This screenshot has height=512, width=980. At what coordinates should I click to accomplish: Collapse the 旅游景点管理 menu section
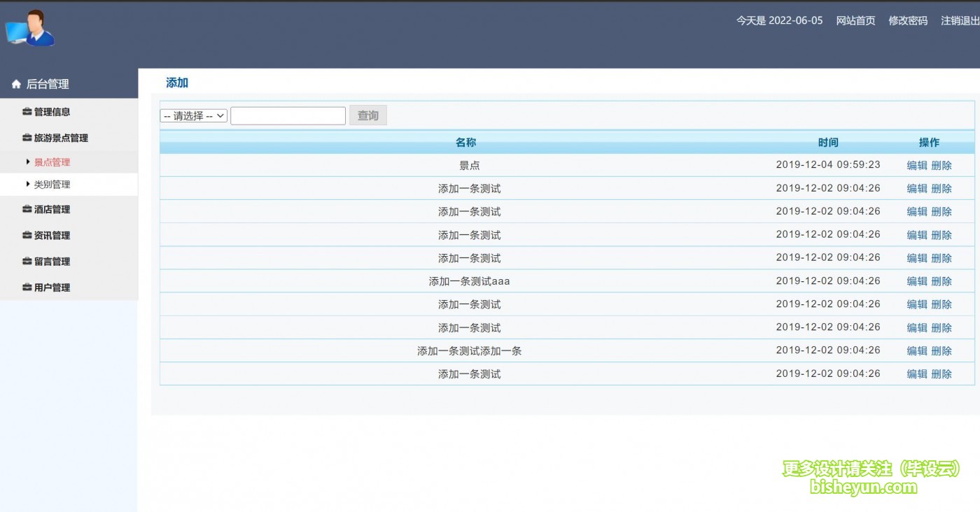61,138
